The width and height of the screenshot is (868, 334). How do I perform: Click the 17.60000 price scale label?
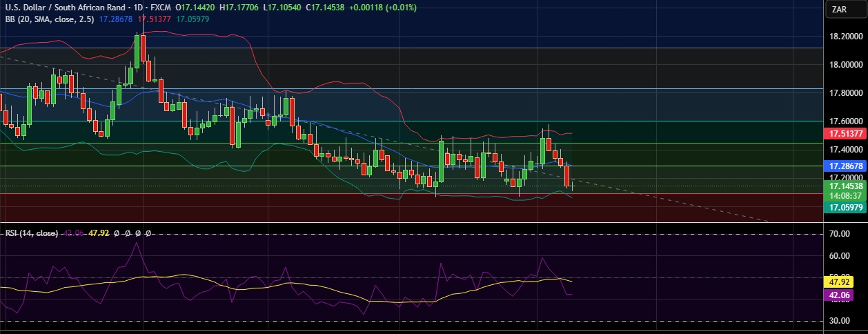point(845,121)
